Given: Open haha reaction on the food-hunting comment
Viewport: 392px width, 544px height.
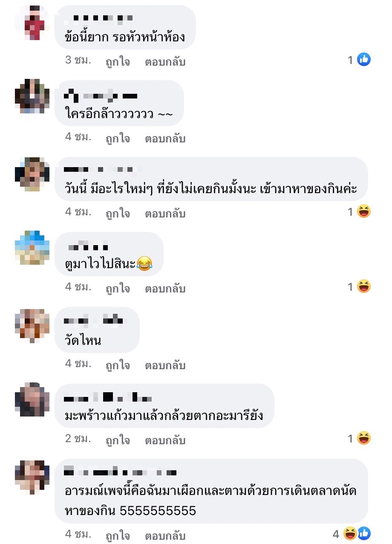Looking at the screenshot, I should [x=364, y=211].
